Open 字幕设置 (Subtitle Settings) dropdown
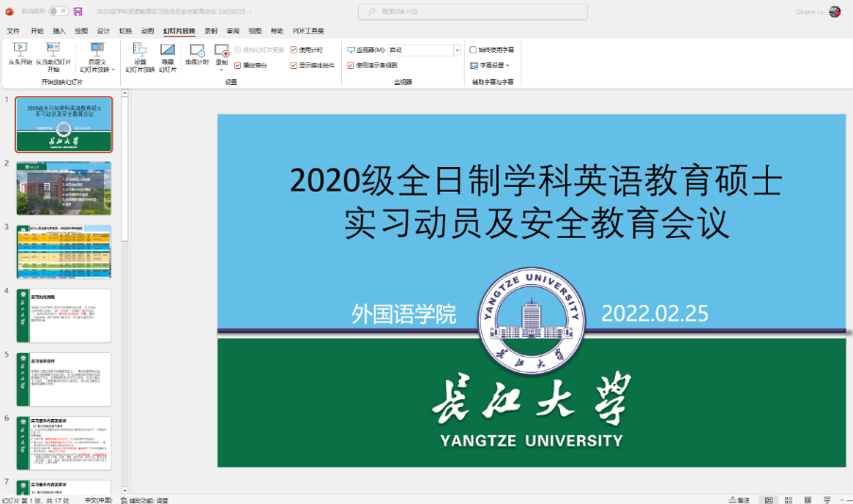 490,65
